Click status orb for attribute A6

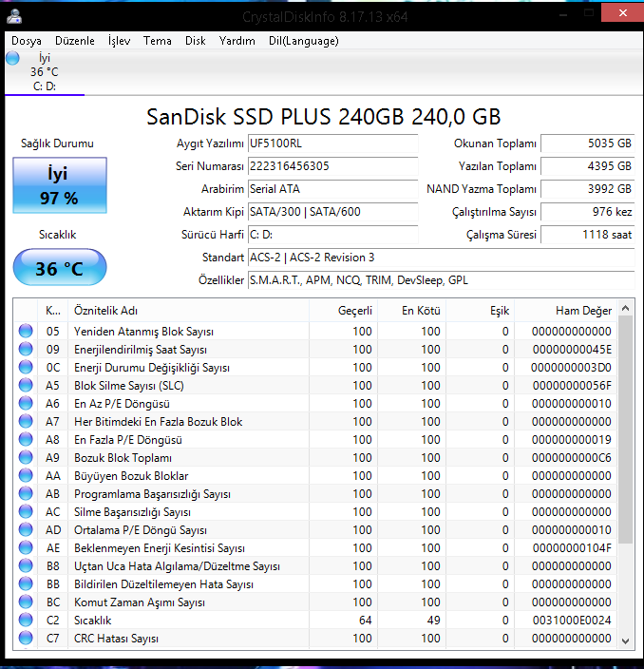(x=26, y=403)
